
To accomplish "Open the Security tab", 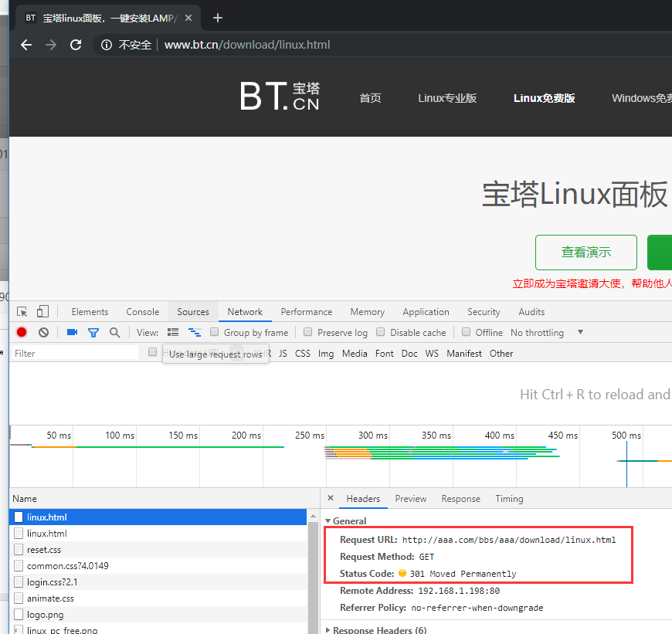I will click(484, 312).
